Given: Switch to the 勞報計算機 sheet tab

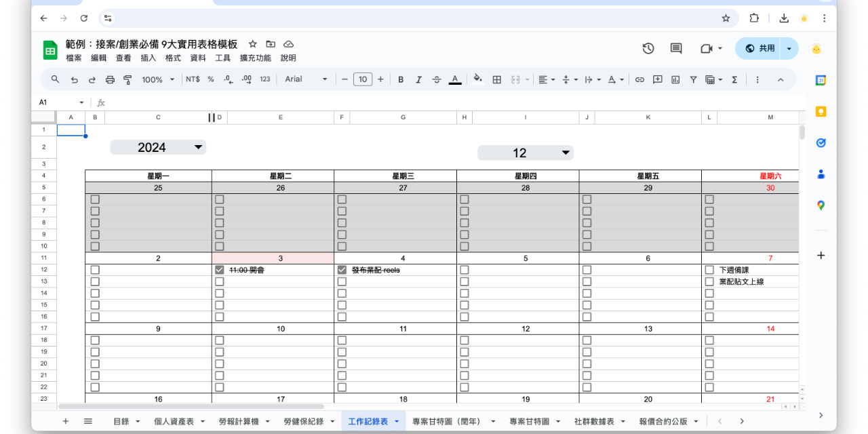Looking at the screenshot, I should coord(239,421).
